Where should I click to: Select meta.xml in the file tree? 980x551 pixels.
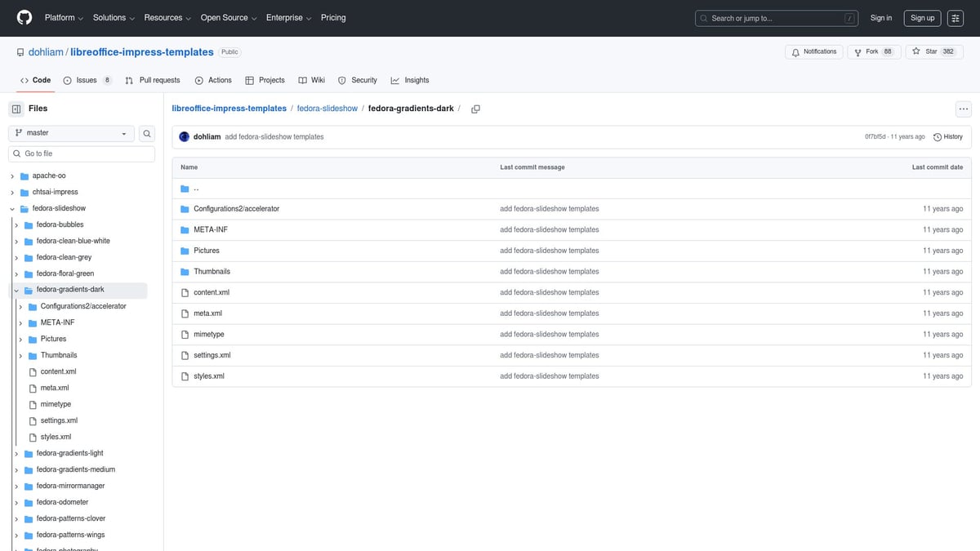click(x=55, y=388)
